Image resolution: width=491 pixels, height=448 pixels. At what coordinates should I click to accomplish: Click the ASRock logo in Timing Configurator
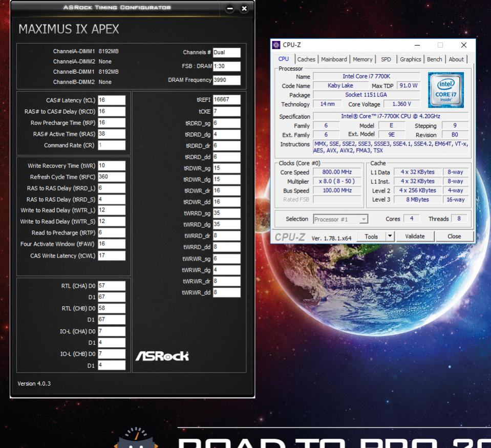pos(162,356)
